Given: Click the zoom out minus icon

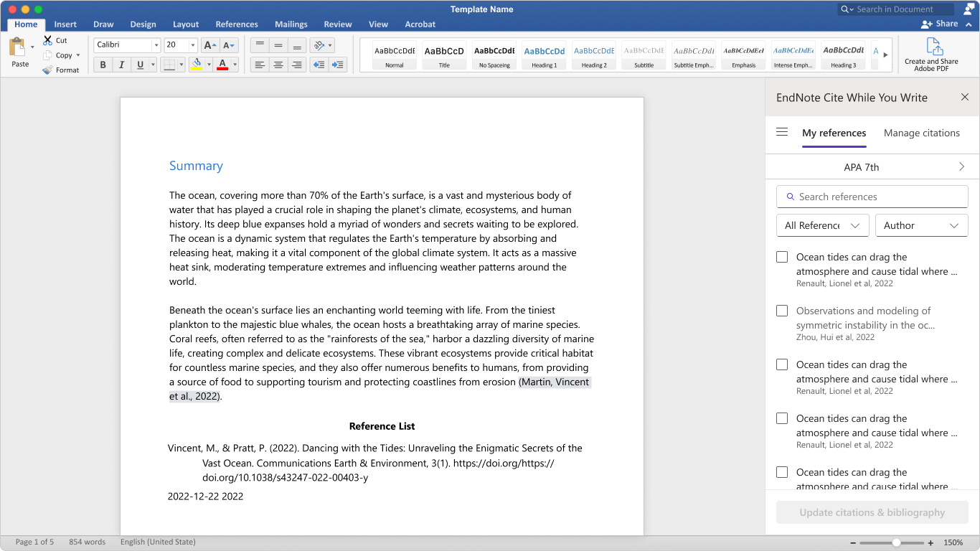Looking at the screenshot, I should pos(852,542).
